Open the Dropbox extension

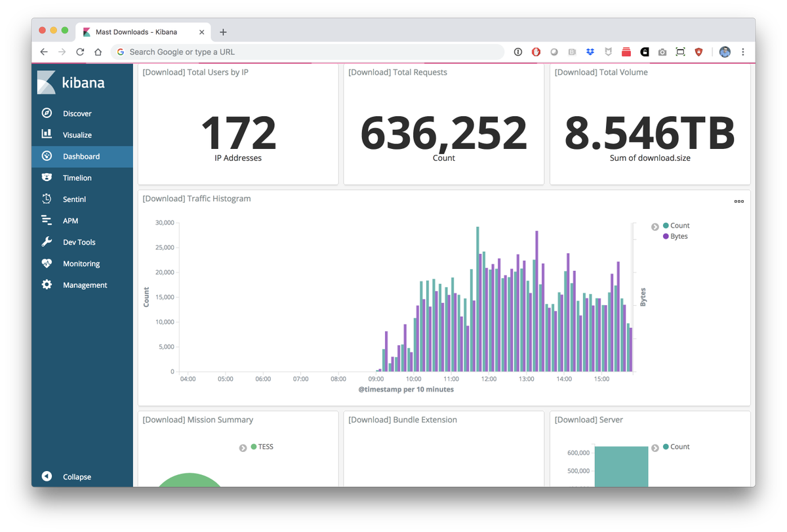coord(590,52)
